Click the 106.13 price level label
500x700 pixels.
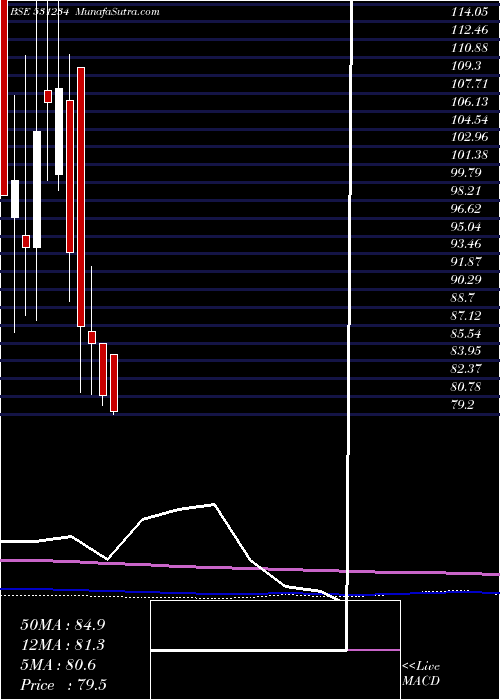470,102
